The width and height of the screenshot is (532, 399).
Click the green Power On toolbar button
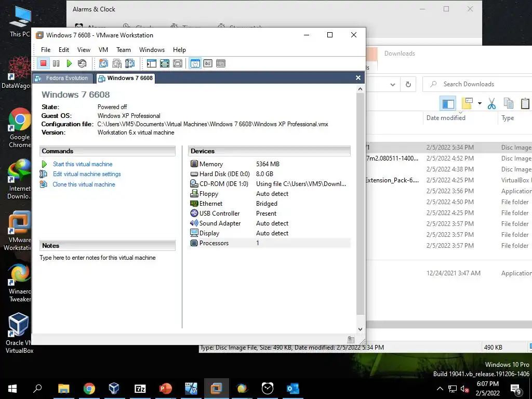69,63
